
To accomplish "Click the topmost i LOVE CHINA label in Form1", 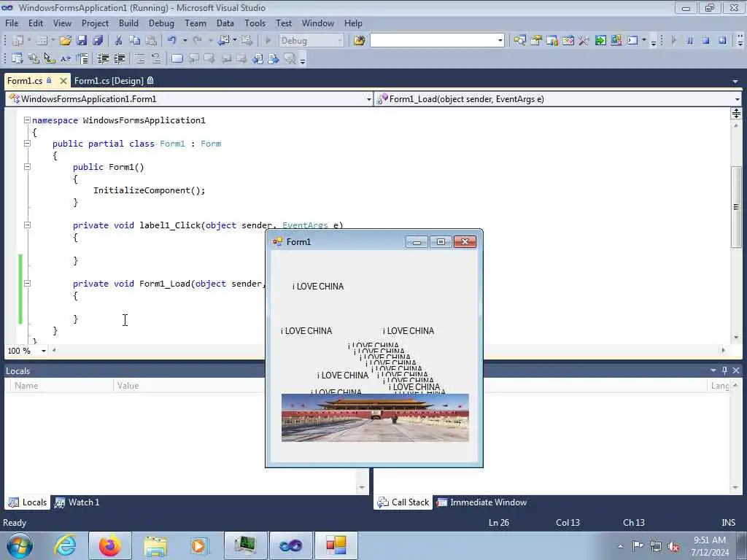I will click(x=318, y=286).
